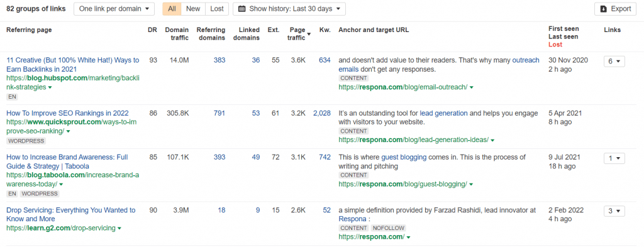Open the One link per domain dropdown

[114, 9]
